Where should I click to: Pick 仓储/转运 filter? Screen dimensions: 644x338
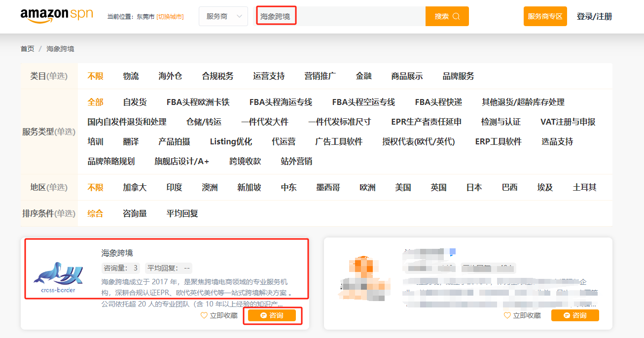pyautogui.click(x=204, y=122)
